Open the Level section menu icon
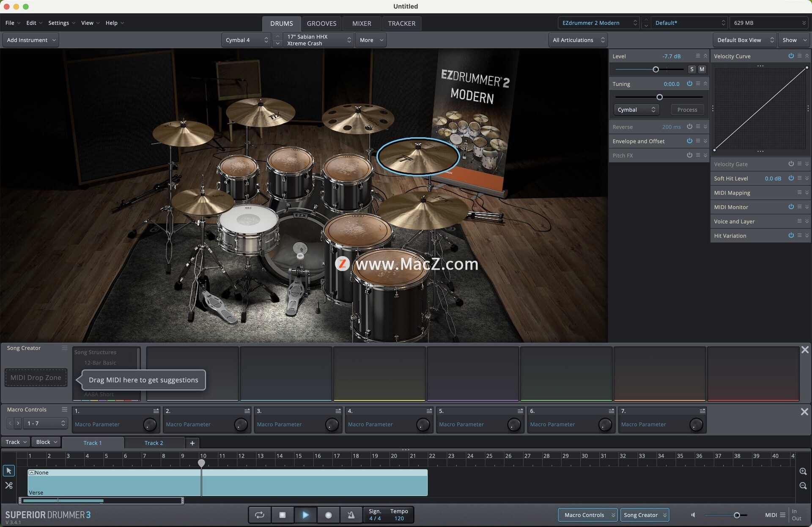 coord(698,55)
